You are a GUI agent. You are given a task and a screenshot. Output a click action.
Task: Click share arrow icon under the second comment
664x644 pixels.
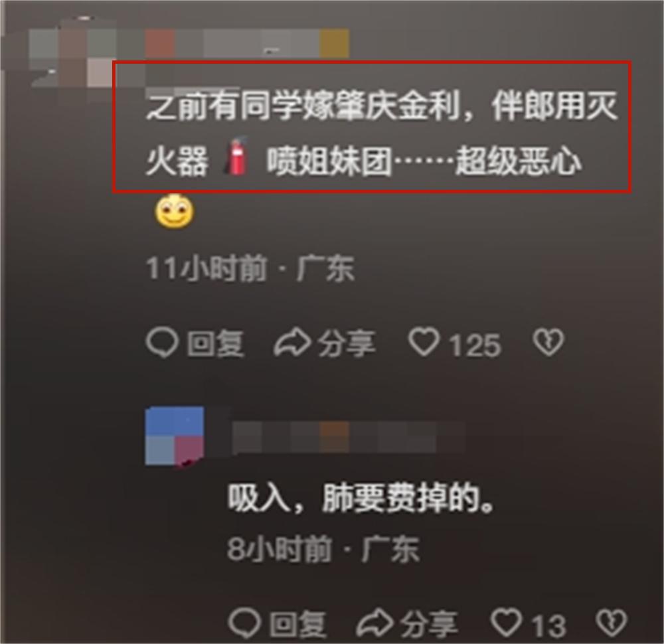[375, 623]
